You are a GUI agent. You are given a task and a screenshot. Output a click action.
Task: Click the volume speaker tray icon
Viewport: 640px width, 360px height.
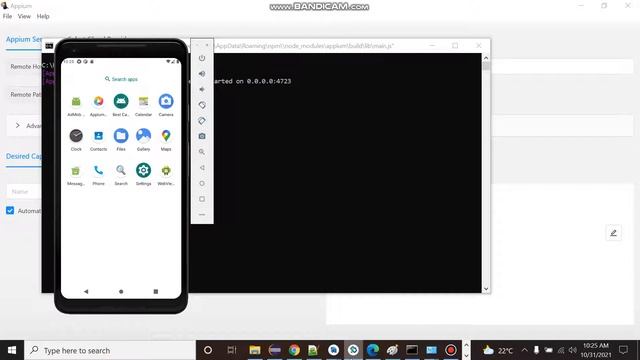click(x=573, y=350)
